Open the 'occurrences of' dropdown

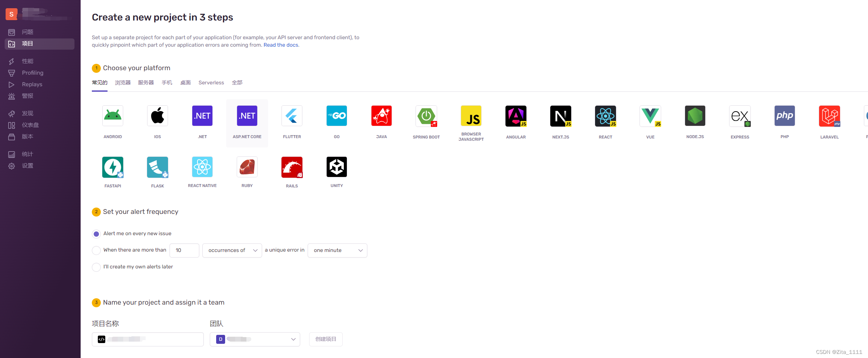point(232,250)
